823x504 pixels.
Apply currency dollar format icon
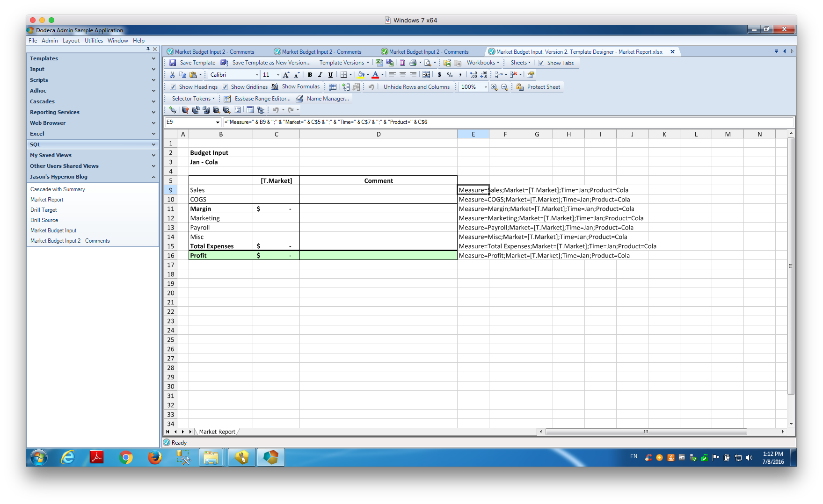click(439, 75)
